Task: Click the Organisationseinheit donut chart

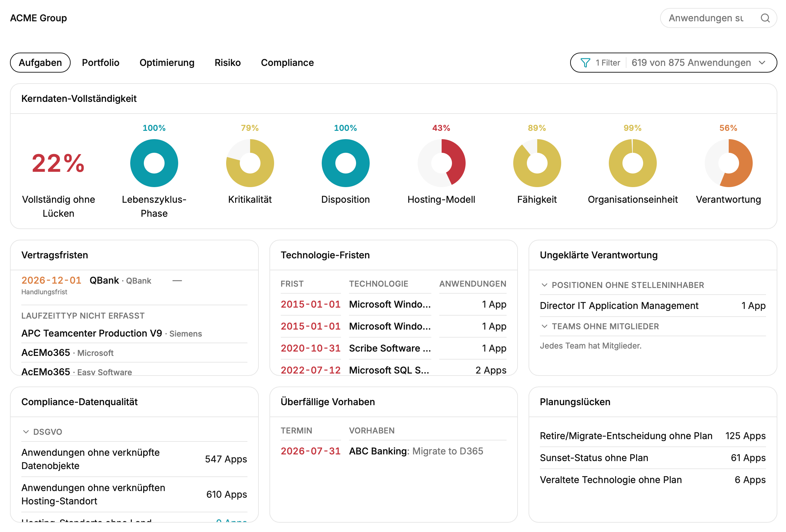Action: pos(632,163)
